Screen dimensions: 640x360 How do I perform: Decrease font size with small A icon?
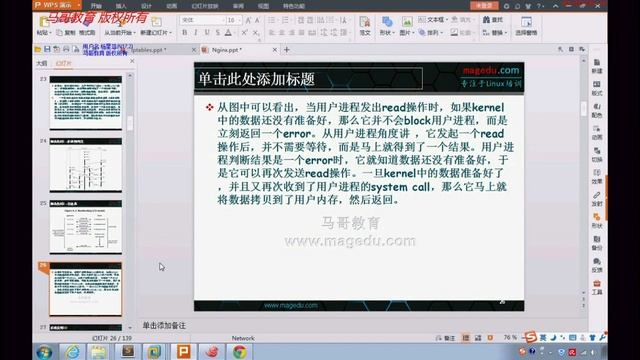[257, 20]
